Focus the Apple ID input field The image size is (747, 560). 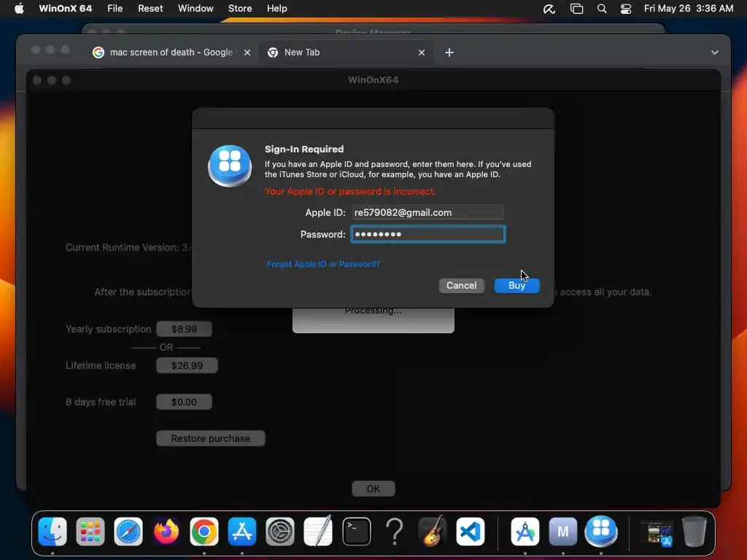[x=427, y=212]
